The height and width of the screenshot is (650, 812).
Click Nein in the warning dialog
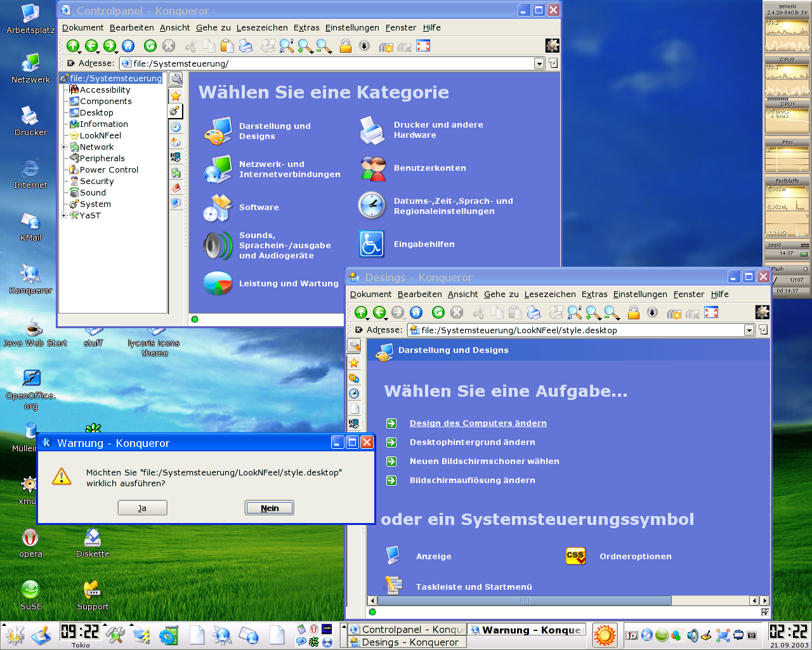270,508
